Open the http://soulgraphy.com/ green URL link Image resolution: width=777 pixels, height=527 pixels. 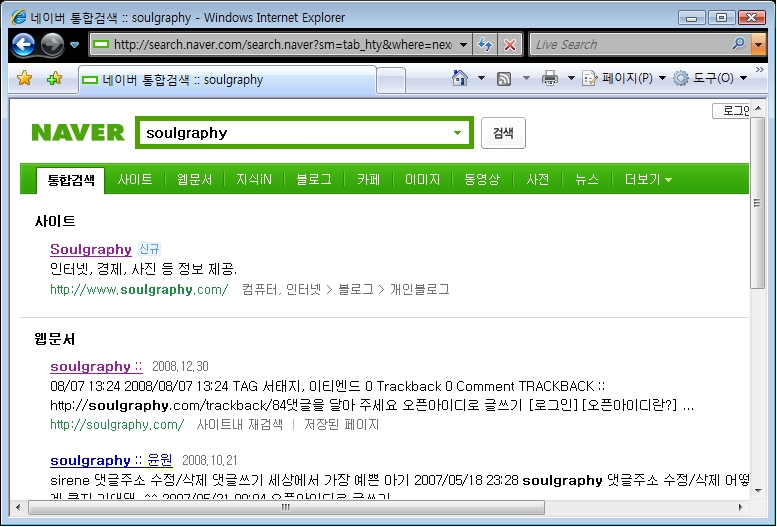(117, 425)
